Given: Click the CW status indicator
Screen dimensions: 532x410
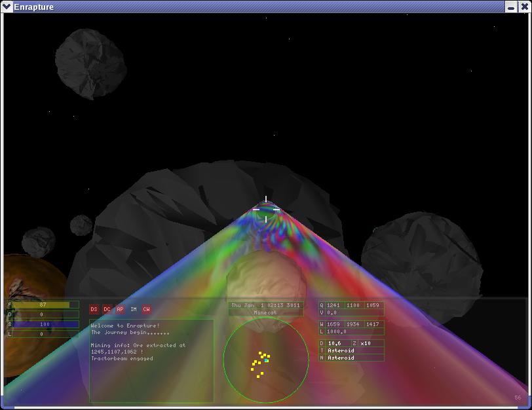Looking at the screenshot, I should point(146,309).
